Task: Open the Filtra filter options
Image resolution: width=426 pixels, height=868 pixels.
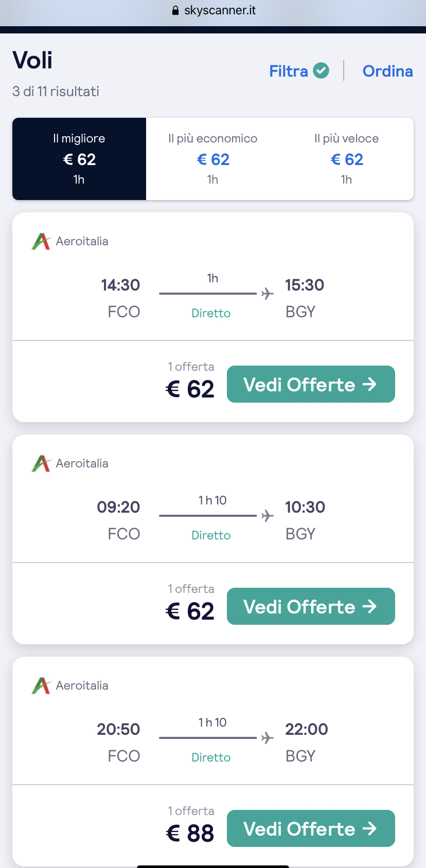Action: 289,71
